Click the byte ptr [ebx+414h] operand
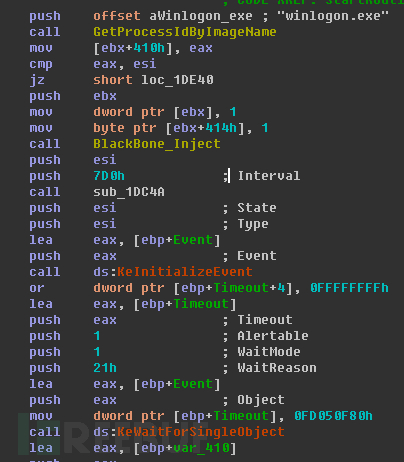This screenshot has height=462, width=404. 169,128
